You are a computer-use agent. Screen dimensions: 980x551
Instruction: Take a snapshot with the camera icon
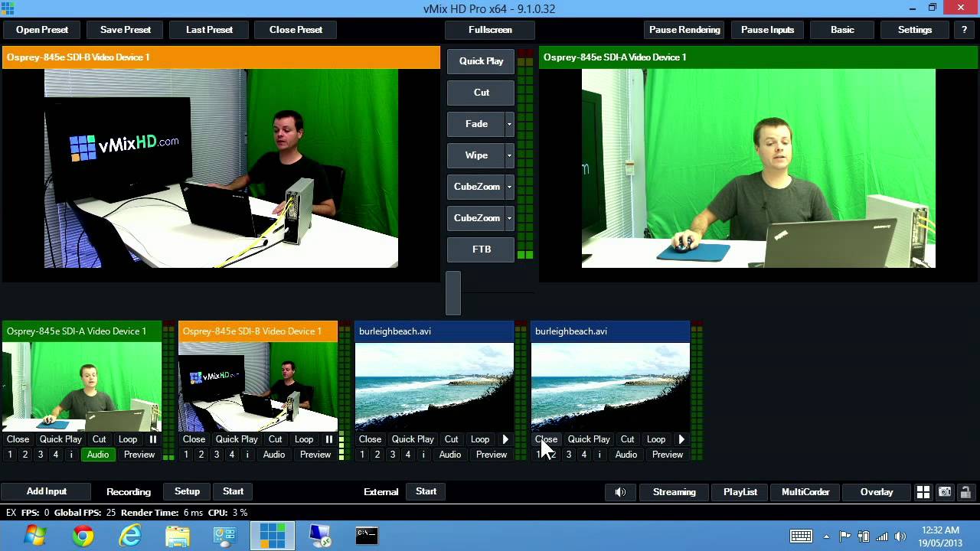[x=945, y=492]
